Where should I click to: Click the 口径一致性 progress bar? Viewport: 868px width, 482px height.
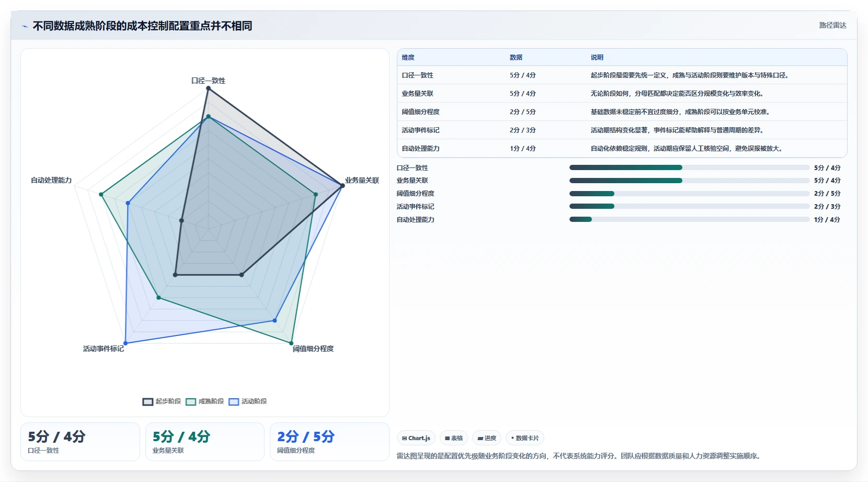pos(689,167)
